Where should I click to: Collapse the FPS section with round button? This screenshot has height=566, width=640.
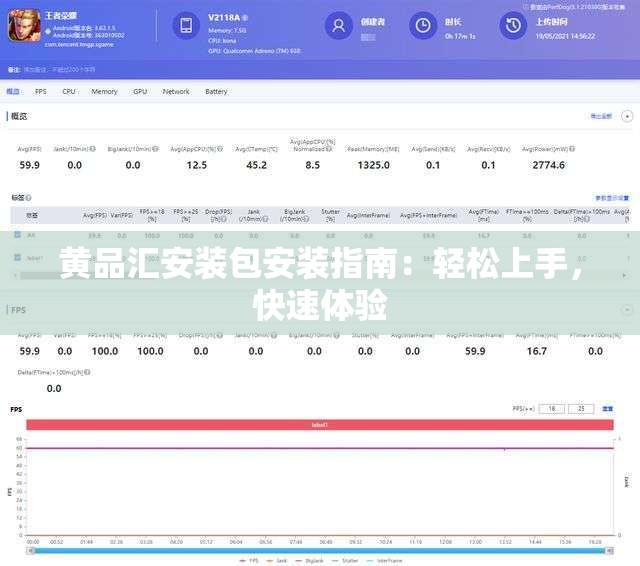(627, 310)
